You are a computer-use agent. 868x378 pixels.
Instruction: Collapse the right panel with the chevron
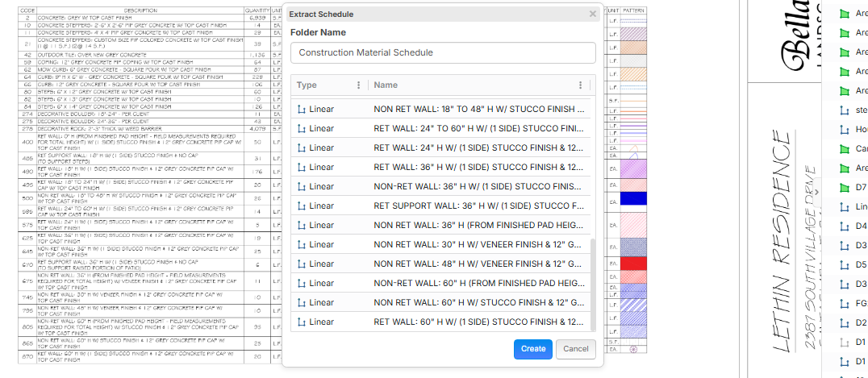tap(816, 192)
